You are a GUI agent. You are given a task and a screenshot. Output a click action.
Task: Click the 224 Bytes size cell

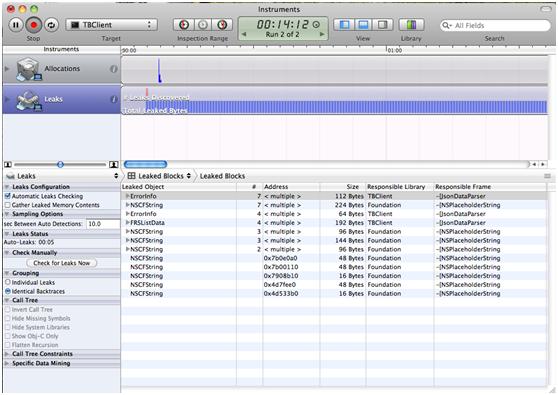click(349, 205)
